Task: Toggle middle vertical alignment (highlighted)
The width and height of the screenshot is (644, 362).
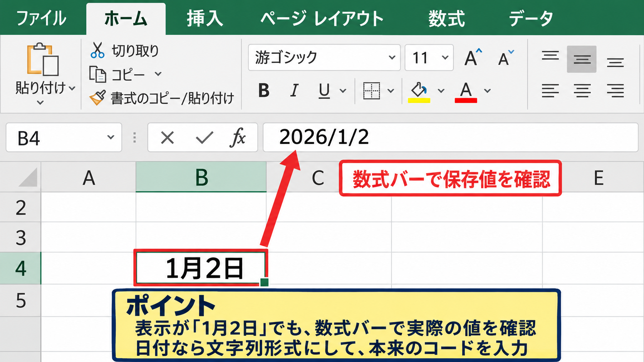Action: [x=582, y=59]
